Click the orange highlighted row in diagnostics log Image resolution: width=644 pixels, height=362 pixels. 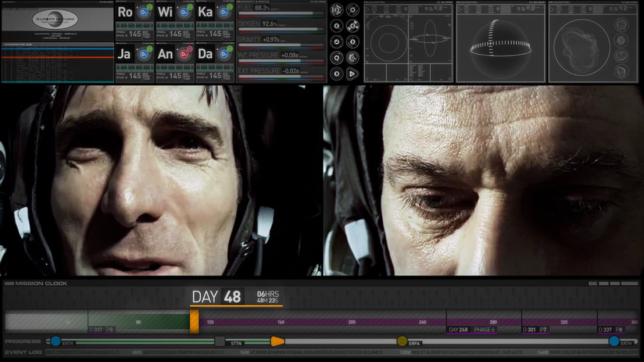58,57
